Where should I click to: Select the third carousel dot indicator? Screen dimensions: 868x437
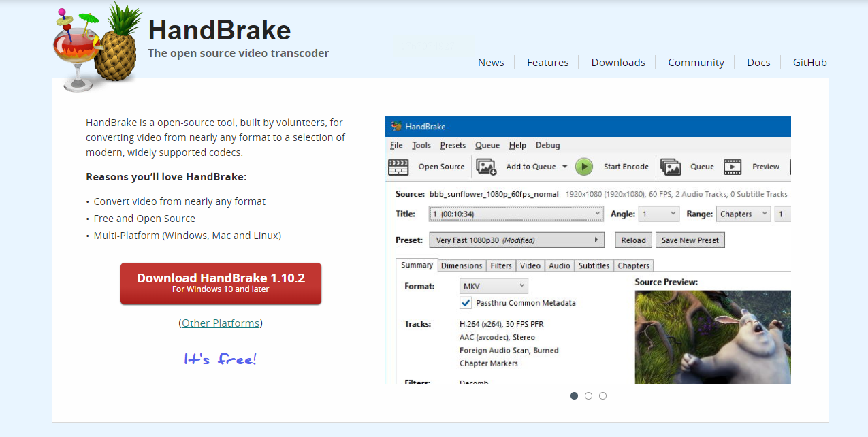pyautogui.click(x=602, y=395)
